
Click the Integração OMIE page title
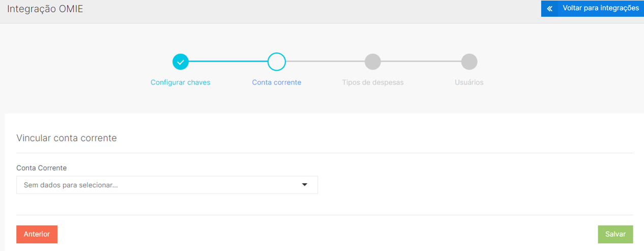(x=45, y=9)
